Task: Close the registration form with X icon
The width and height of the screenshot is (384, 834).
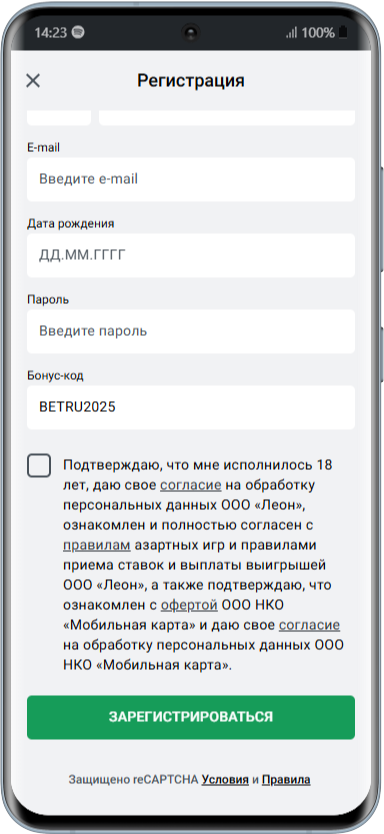Action: coord(33,81)
